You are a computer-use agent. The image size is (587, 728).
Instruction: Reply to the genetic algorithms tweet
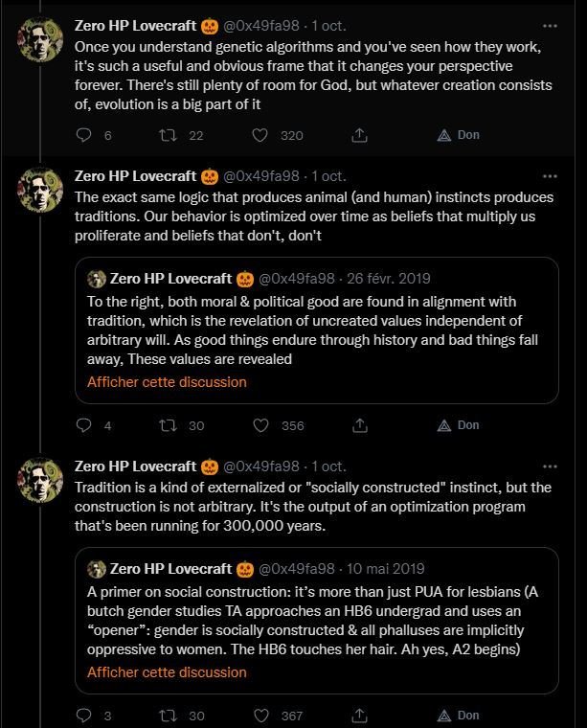tap(83, 135)
